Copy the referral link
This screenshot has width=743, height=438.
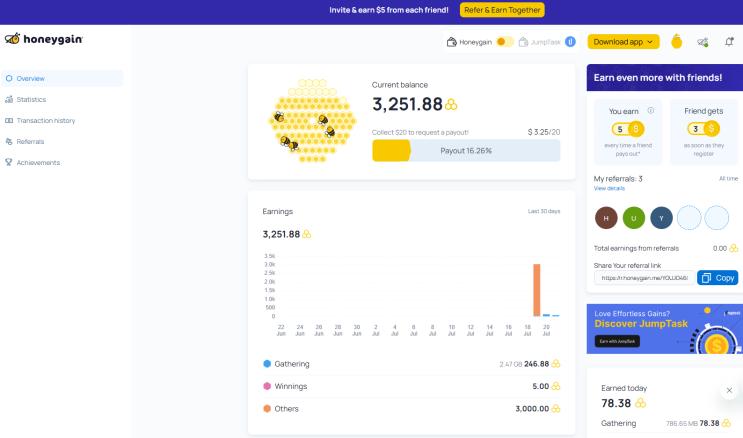coord(717,278)
